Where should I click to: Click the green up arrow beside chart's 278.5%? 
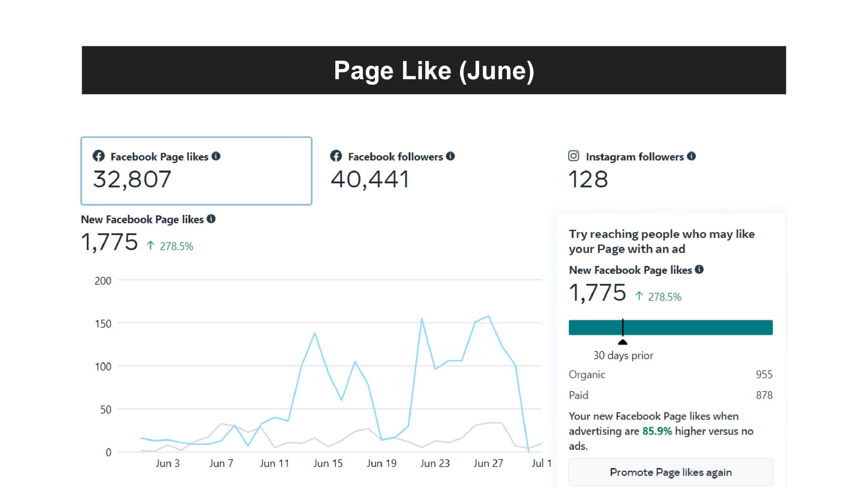[151, 245]
